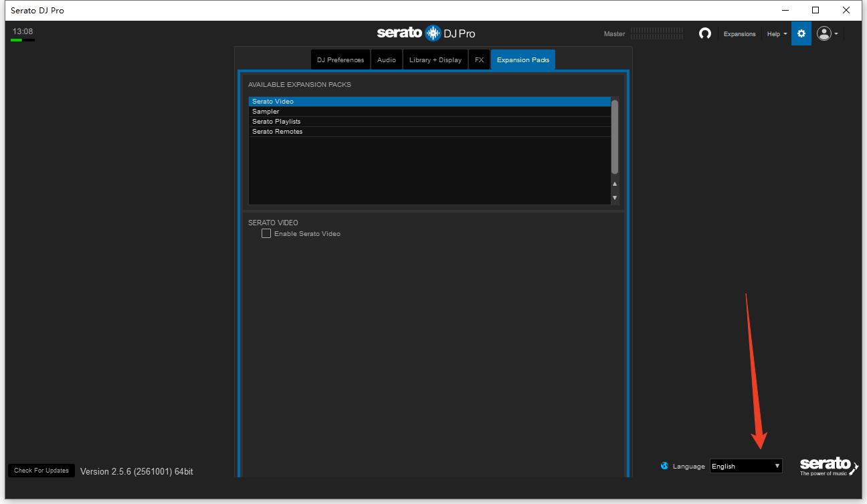The height and width of the screenshot is (504, 867).
Task: Close setup with the blue gear icon
Action: click(801, 33)
